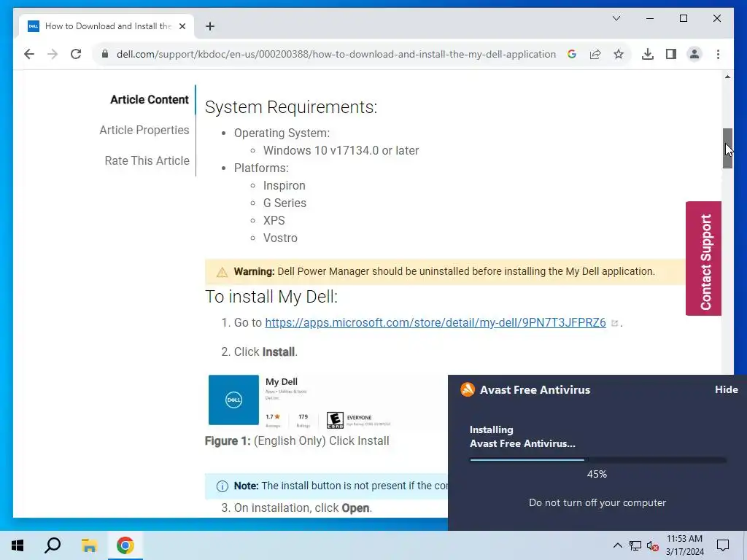Image resolution: width=747 pixels, height=560 pixels.
Task: Jump to Rate This Article section
Action: click(147, 161)
